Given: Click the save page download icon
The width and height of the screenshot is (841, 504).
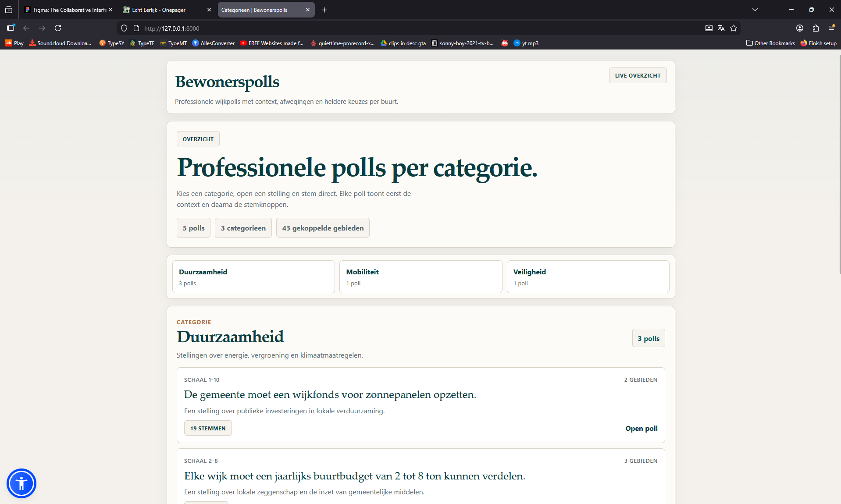Looking at the screenshot, I should coord(709,28).
